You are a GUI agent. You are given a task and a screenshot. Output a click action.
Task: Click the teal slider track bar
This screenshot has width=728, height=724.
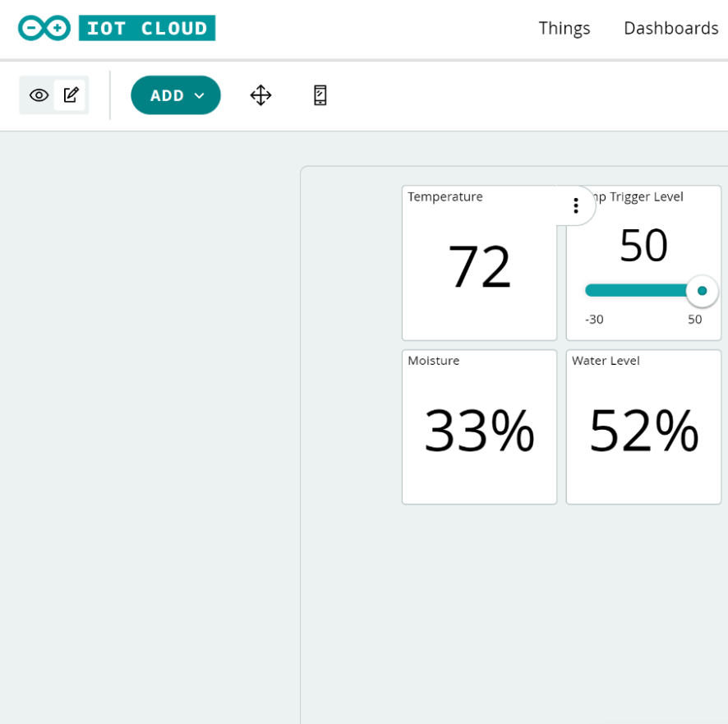(634, 290)
